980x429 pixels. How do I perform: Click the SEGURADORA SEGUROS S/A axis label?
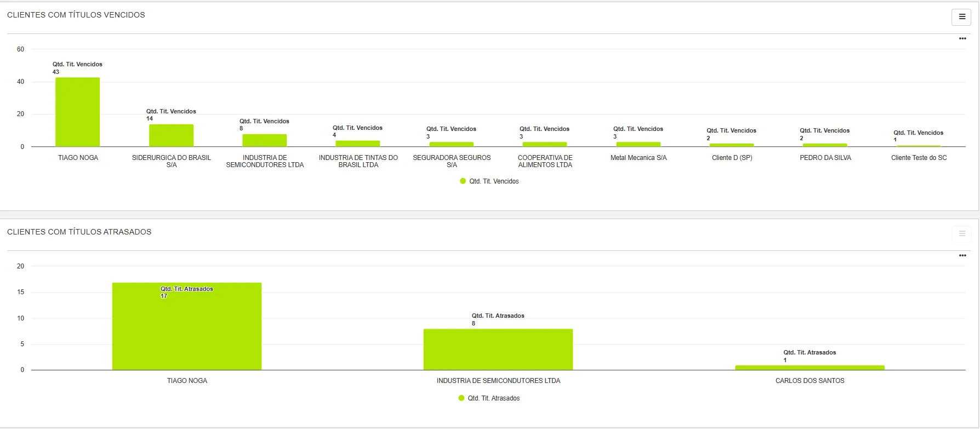click(452, 161)
